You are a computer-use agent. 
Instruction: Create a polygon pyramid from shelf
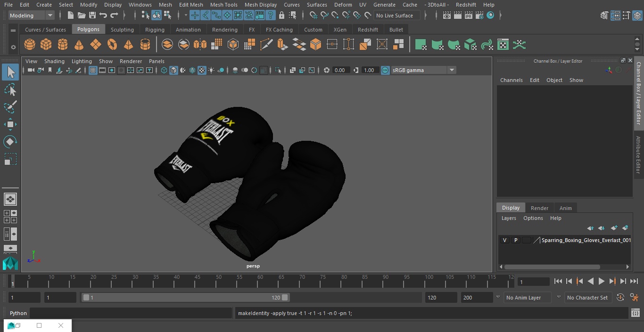(128, 45)
